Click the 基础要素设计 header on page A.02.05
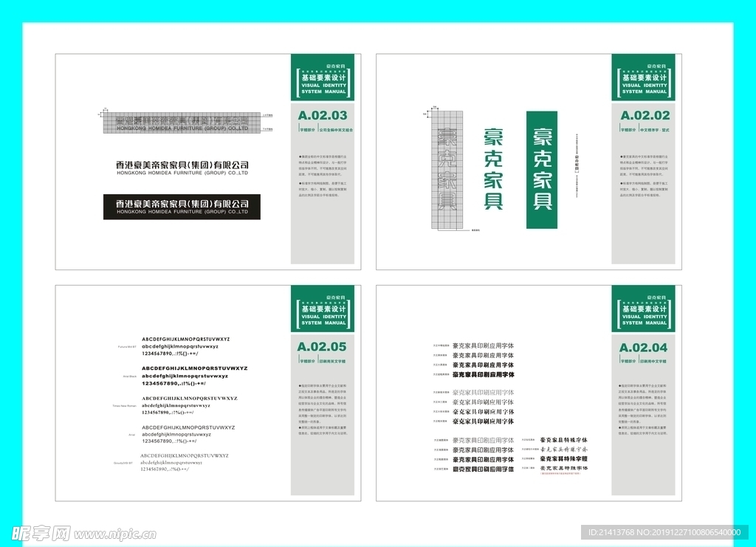The image size is (756, 547). [323, 309]
